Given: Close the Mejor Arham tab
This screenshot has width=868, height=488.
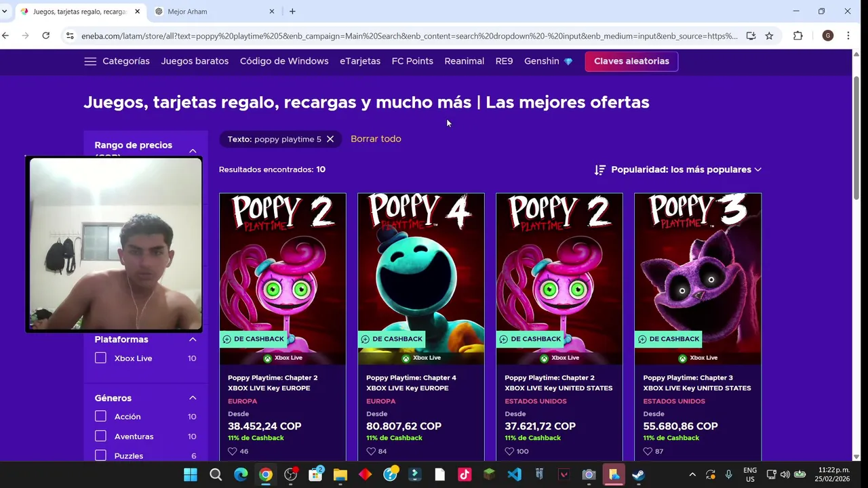Looking at the screenshot, I should pos(272,12).
